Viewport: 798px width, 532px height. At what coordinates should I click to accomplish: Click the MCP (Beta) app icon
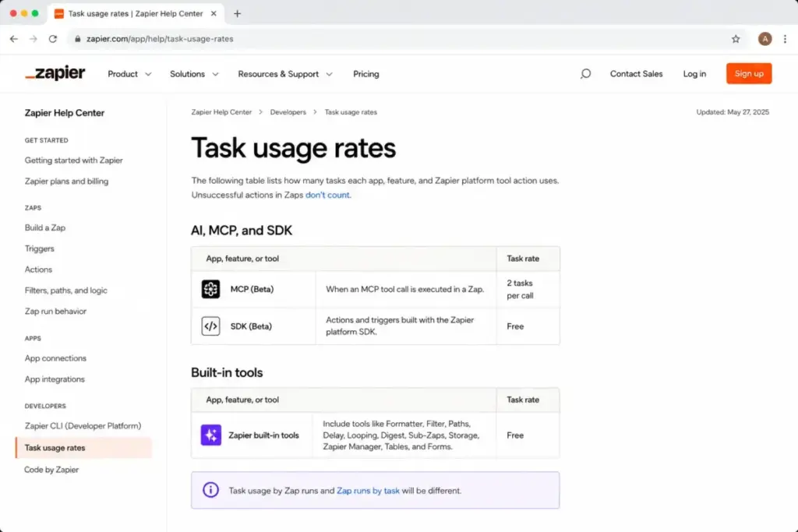pos(210,289)
